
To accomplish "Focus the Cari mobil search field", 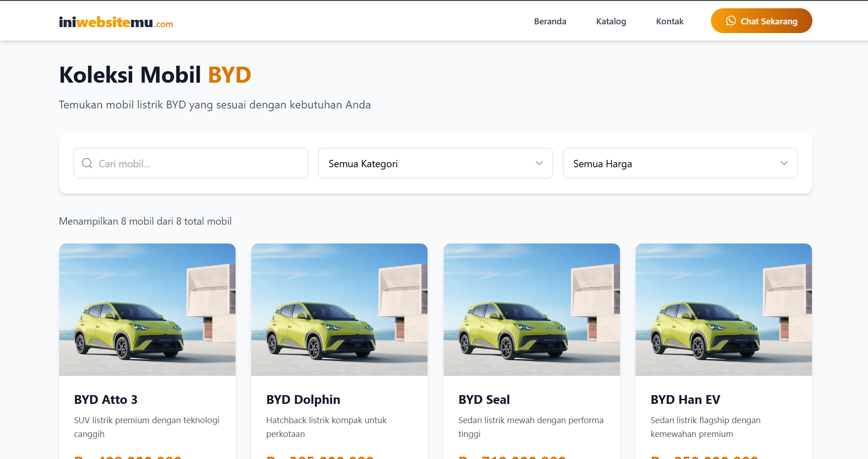I will (x=191, y=163).
